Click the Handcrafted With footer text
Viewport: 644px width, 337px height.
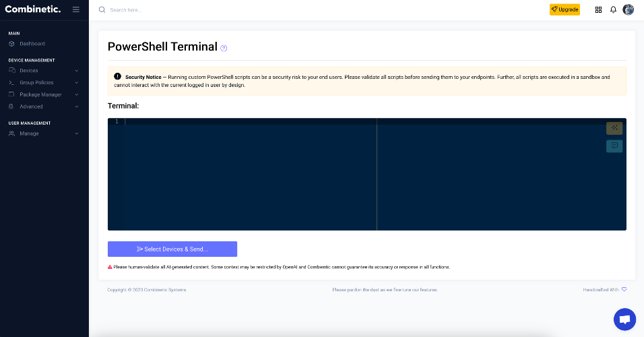pyautogui.click(x=601, y=290)
